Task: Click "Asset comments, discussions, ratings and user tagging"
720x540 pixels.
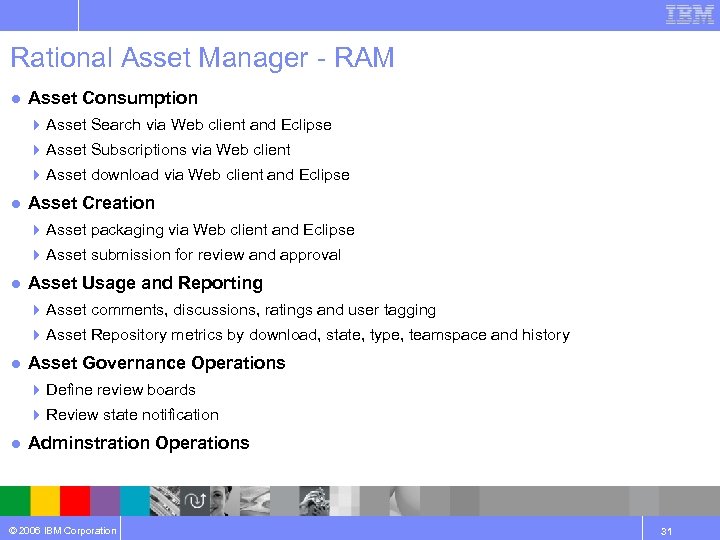Action: pyautogui.click(x=241, y=310)
